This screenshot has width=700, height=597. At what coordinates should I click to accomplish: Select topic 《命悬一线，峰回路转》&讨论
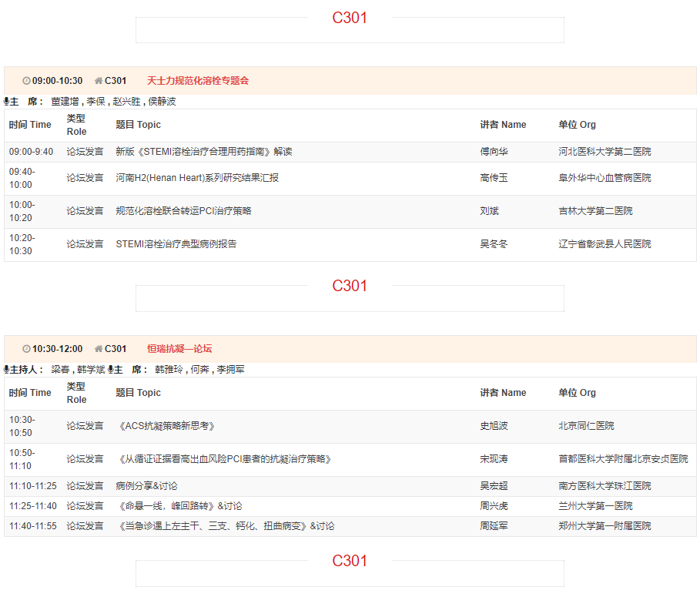[179, 506]
